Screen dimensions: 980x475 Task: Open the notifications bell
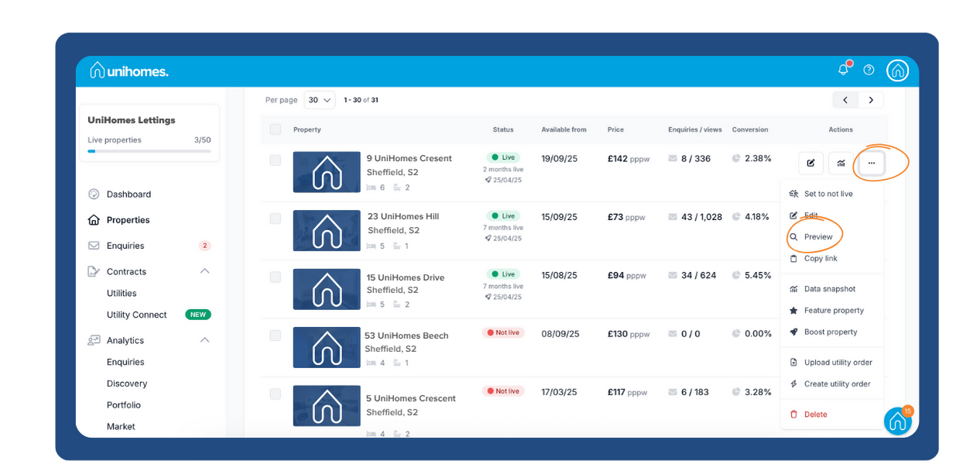click(843, 70)
